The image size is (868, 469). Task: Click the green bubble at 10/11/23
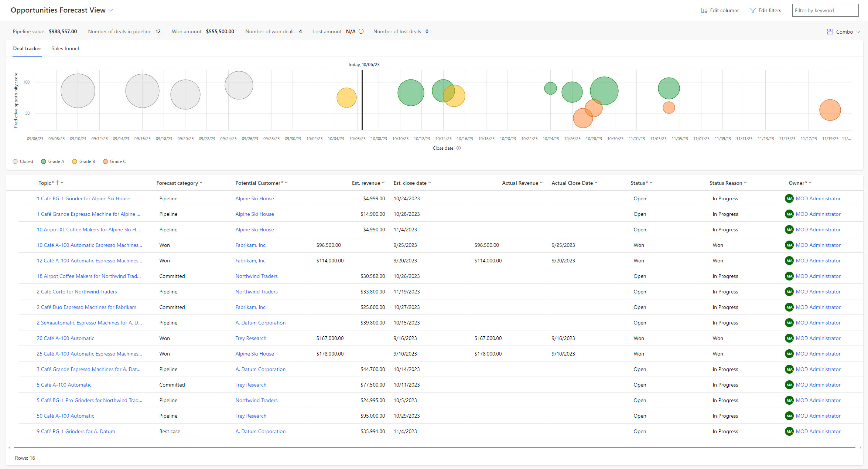click(x=411, y=93)
